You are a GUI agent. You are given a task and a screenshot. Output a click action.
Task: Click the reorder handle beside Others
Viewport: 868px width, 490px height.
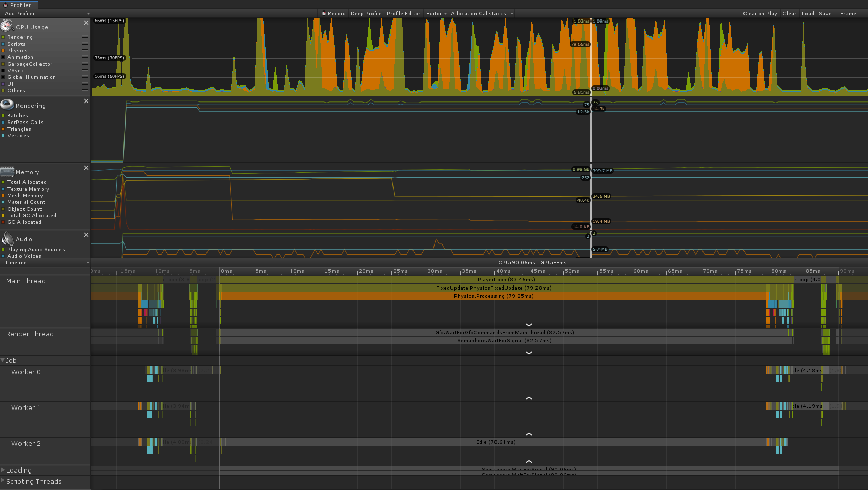click(x=85, y=90)
